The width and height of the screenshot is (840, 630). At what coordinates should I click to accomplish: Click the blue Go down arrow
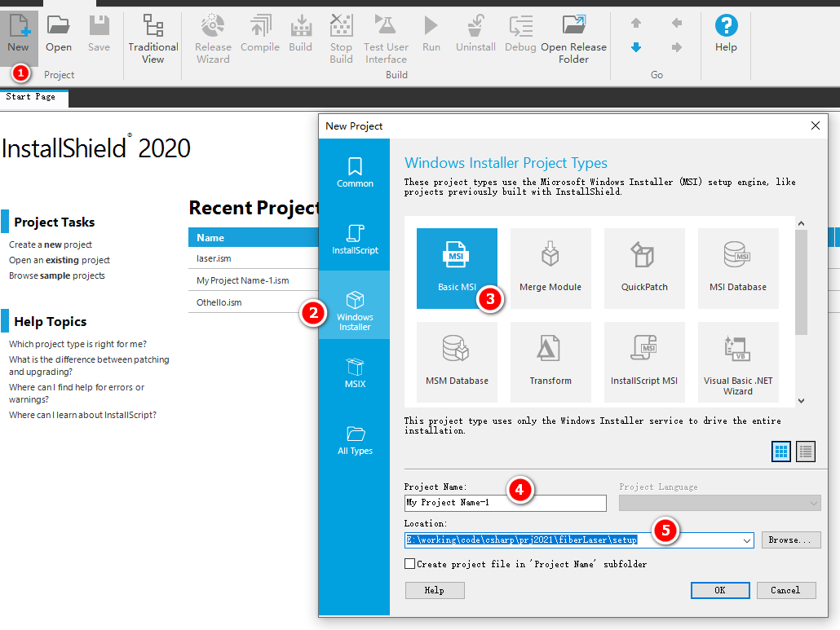pos(636,47)
